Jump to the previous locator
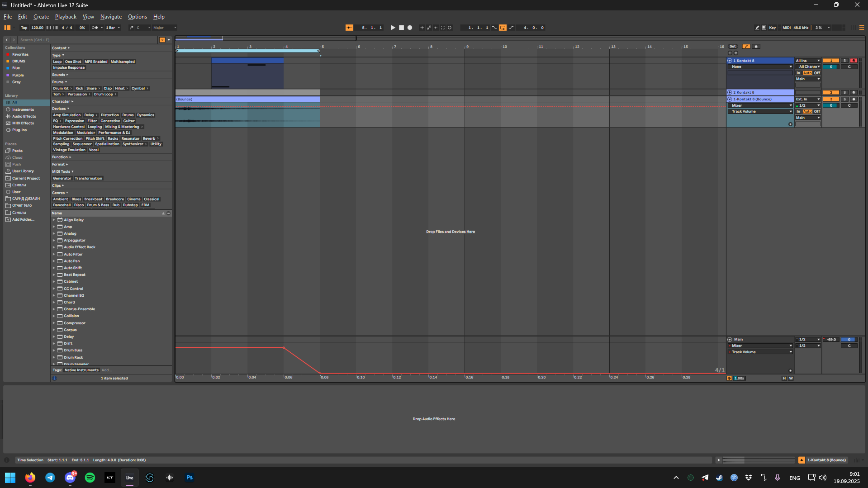 point(730,53)
